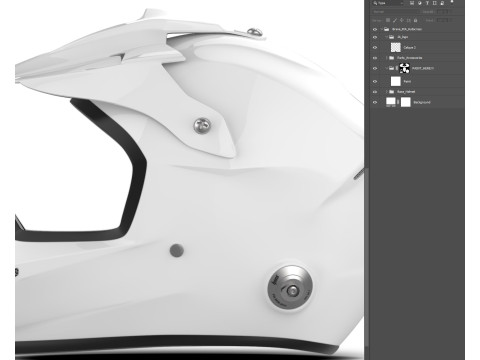Click the Parts_Accessories folder icon
This screenshot has width=480, height=360.
coord(391,58)
